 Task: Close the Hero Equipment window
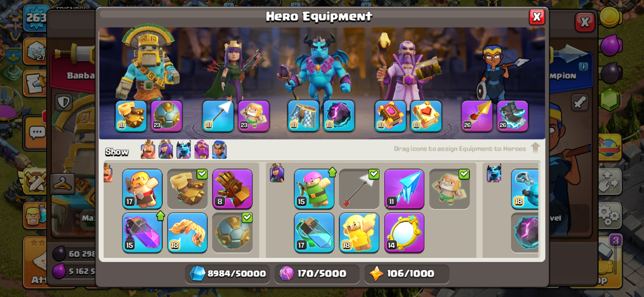tap(537, 17)
